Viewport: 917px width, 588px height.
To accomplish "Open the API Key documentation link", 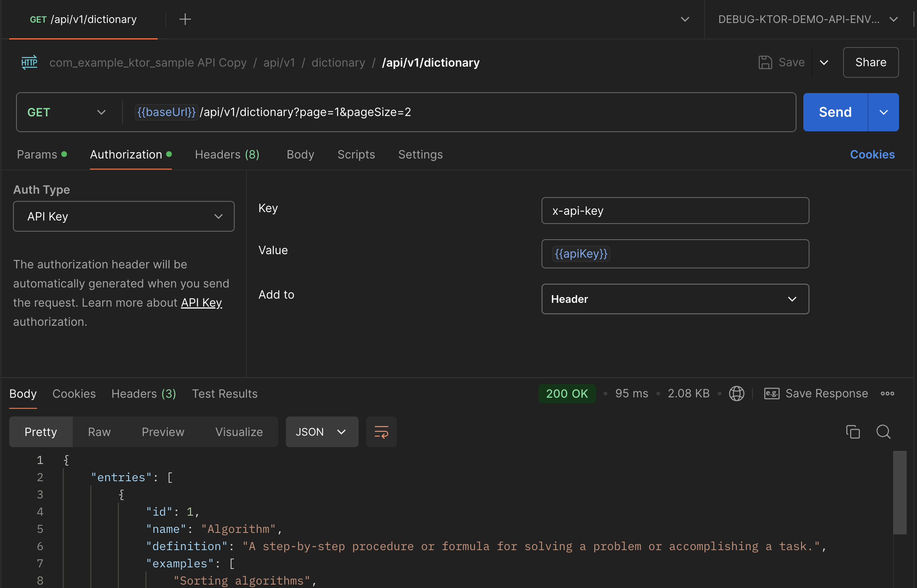I will pyautogui.click(x=201, y=302).
